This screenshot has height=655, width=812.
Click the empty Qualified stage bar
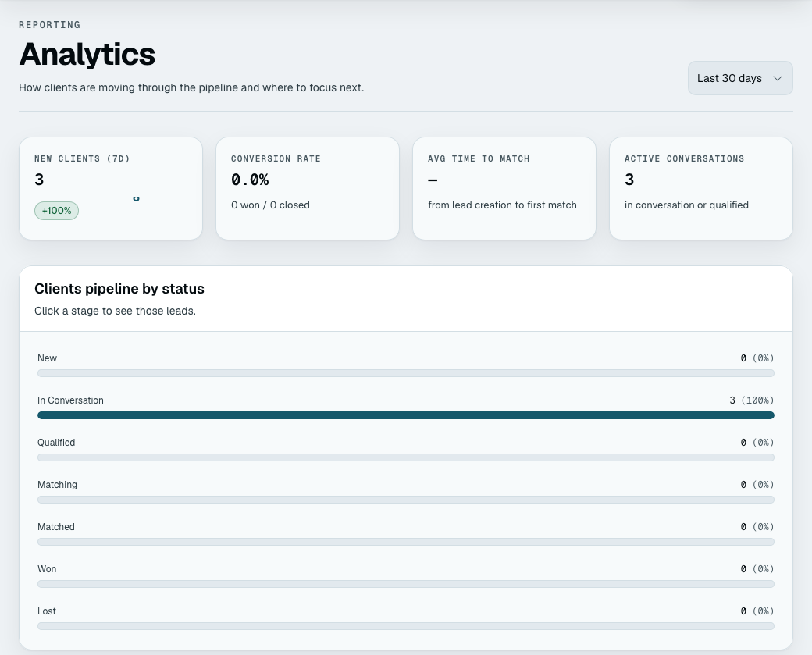pyautogui.click(x=406, y=457)
